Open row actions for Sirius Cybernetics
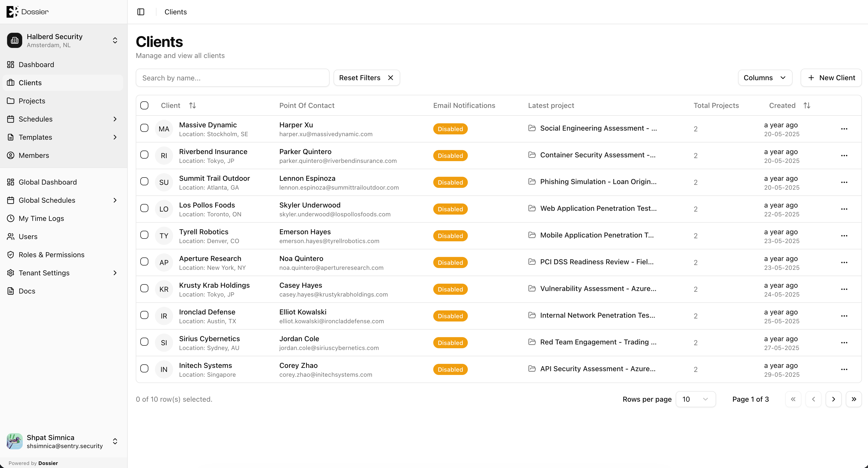Image resolution: width=868 pixels, height=468 pixels. [x=844, y=343]
